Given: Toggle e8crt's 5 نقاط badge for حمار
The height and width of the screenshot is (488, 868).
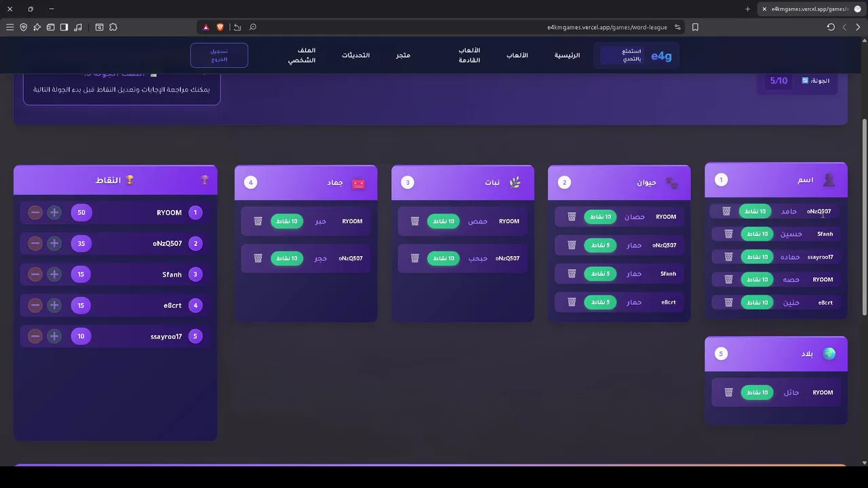Looking at the screenshot, I should pos(600,302).
